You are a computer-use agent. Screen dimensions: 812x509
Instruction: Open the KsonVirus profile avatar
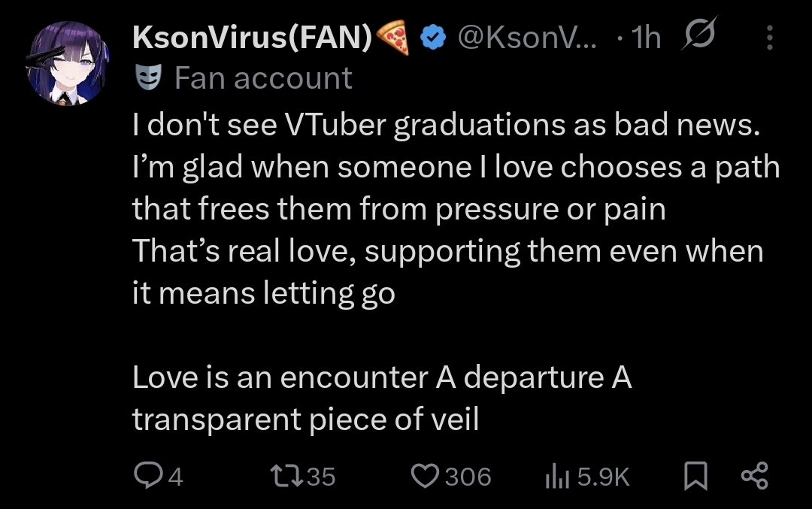tap(68, 63)
